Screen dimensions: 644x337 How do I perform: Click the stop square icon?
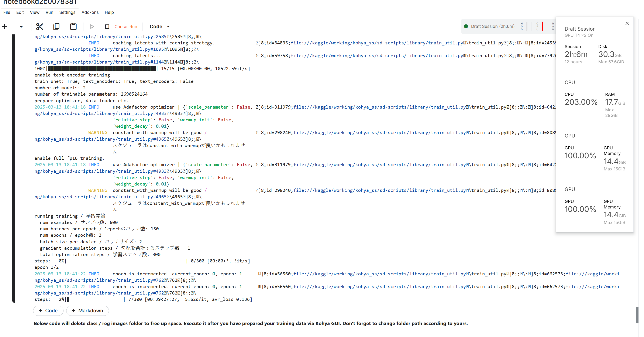[x=107, y=27]
